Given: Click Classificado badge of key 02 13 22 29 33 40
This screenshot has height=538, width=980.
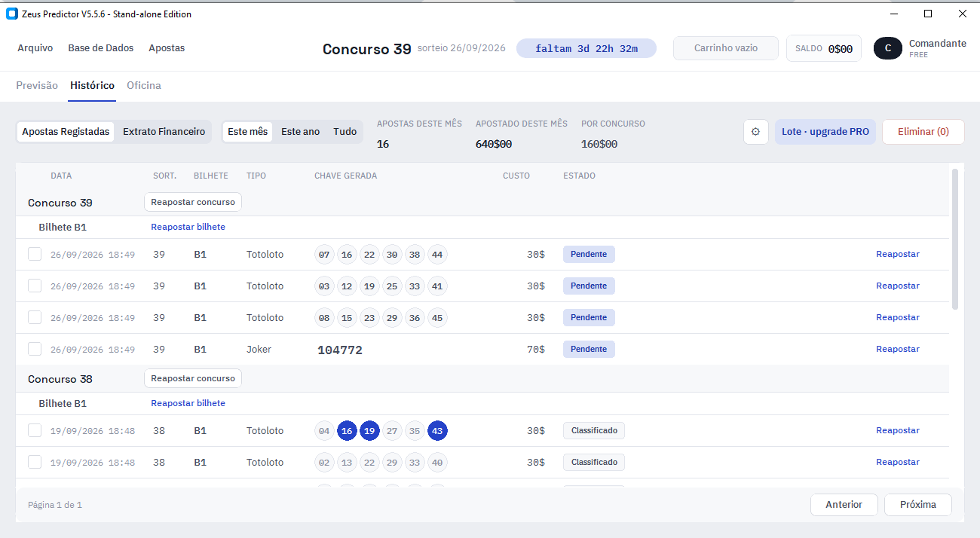Looking at the screenshot, I should (594, 463).
